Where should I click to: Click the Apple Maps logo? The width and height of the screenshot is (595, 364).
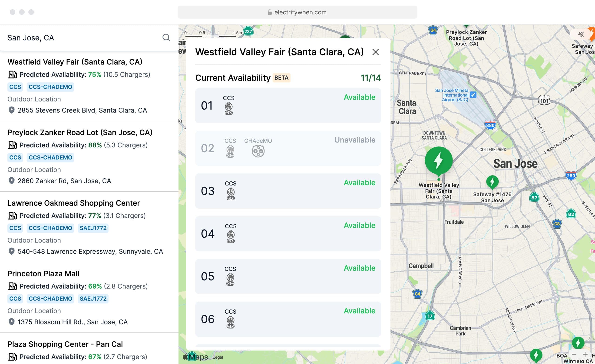click(x=196, y=357)
